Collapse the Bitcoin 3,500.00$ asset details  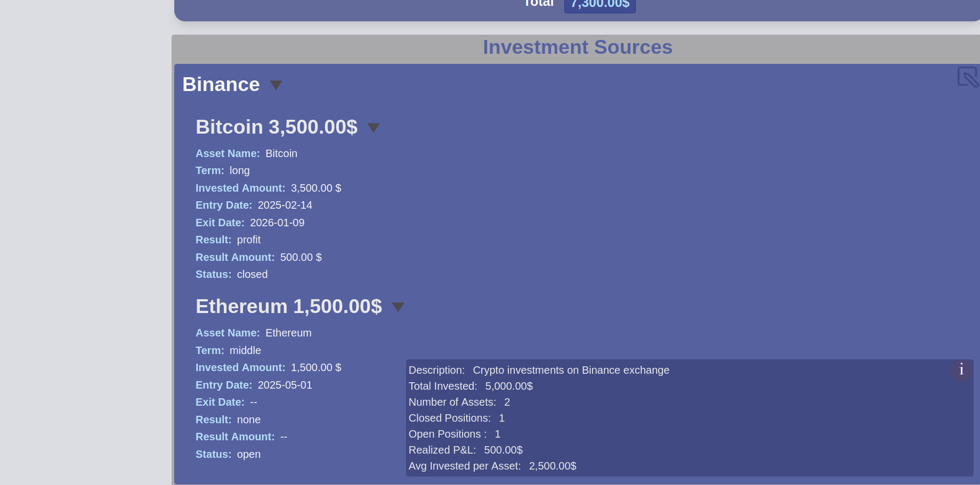[373, 128]
